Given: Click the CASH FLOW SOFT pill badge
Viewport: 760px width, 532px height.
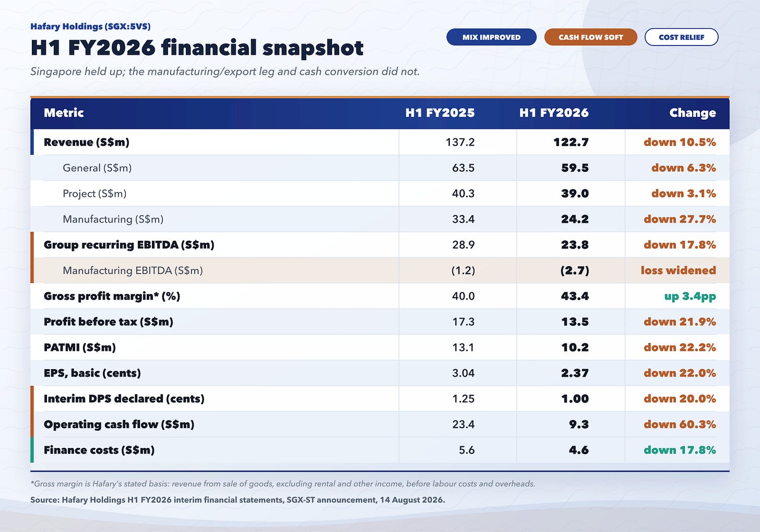Looking at the screenshot, I should pos(590,37).
